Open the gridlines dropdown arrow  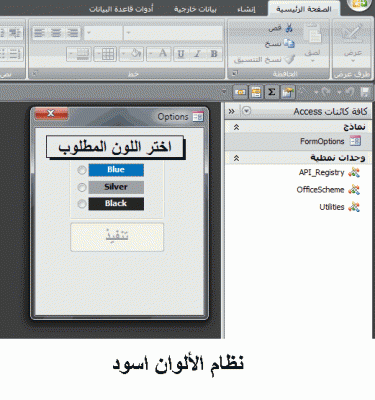coord(98,54)
